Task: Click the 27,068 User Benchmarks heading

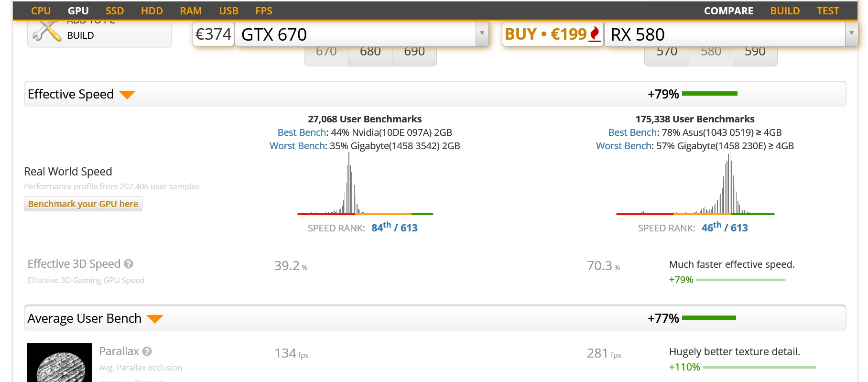Action: pos(365,119)
